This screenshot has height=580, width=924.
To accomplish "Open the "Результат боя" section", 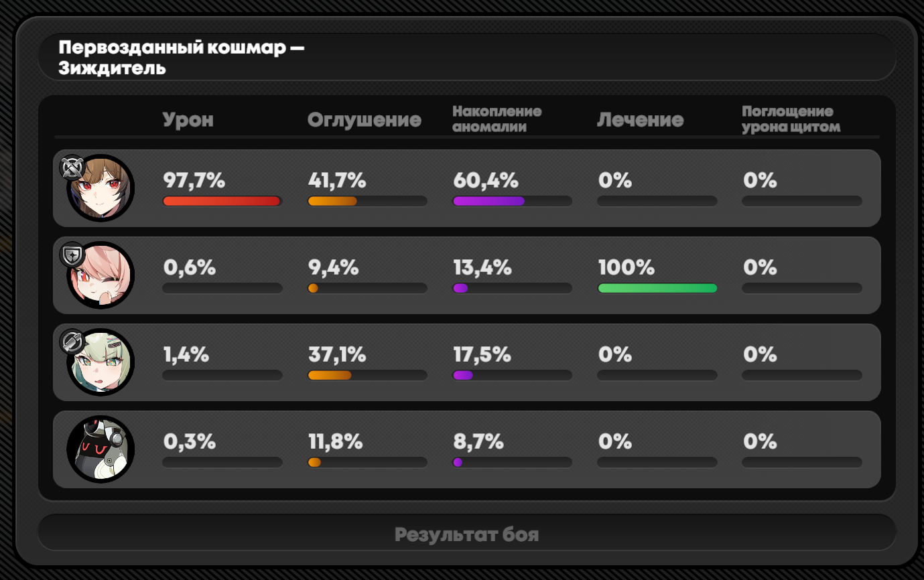I will tap(466, 534).
